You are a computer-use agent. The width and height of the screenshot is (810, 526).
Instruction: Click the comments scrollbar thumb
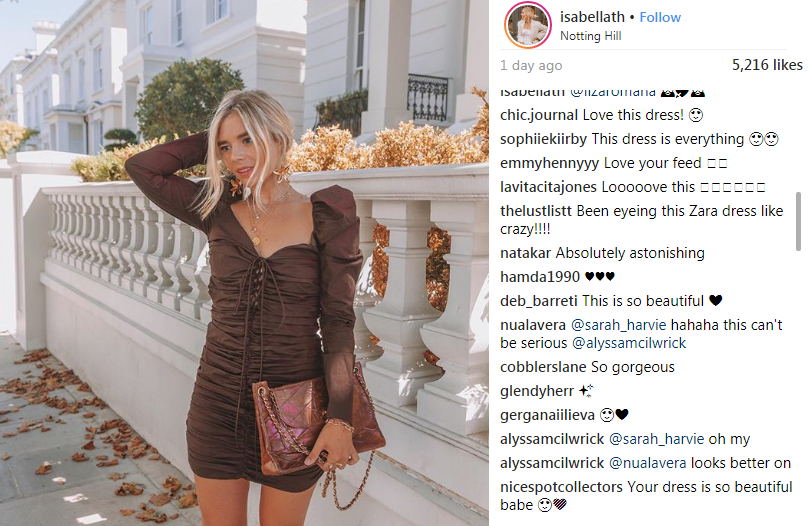coord(799,222)
